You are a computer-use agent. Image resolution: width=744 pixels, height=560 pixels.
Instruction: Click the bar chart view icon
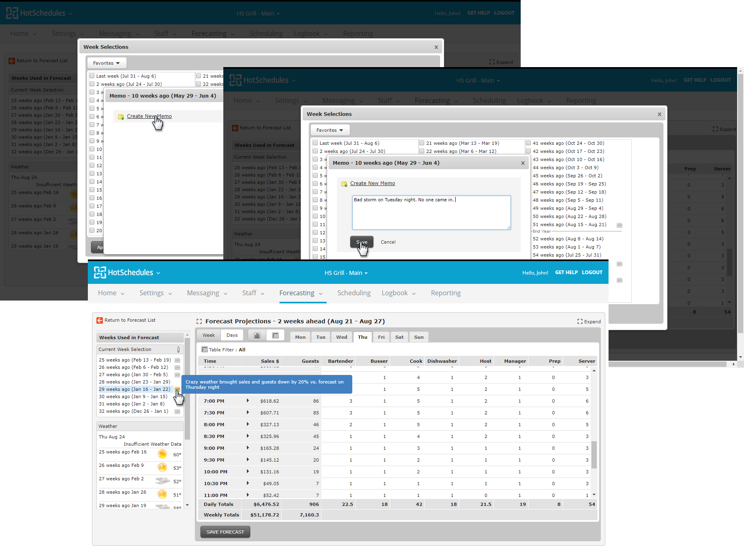click(257, 336)
